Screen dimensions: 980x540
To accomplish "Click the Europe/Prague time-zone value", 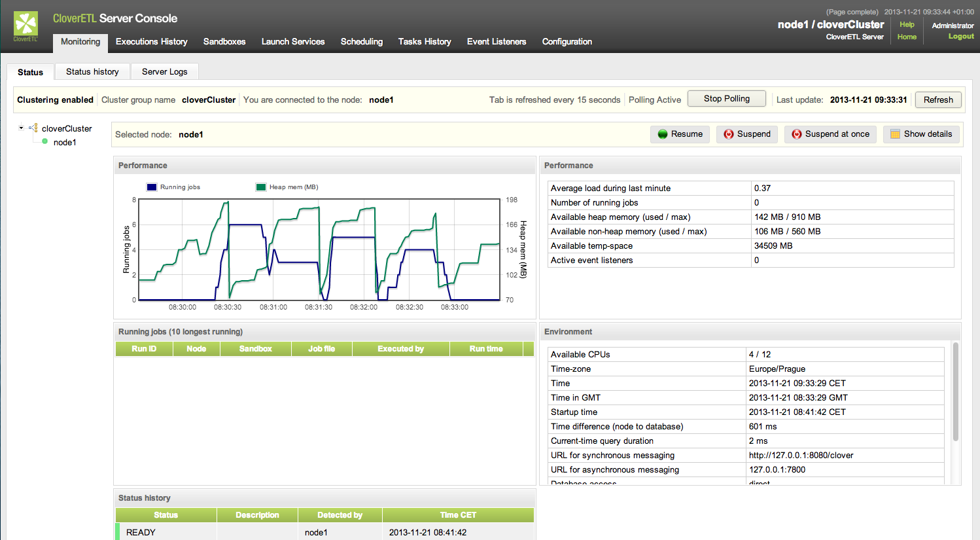I will coord(777,369).
